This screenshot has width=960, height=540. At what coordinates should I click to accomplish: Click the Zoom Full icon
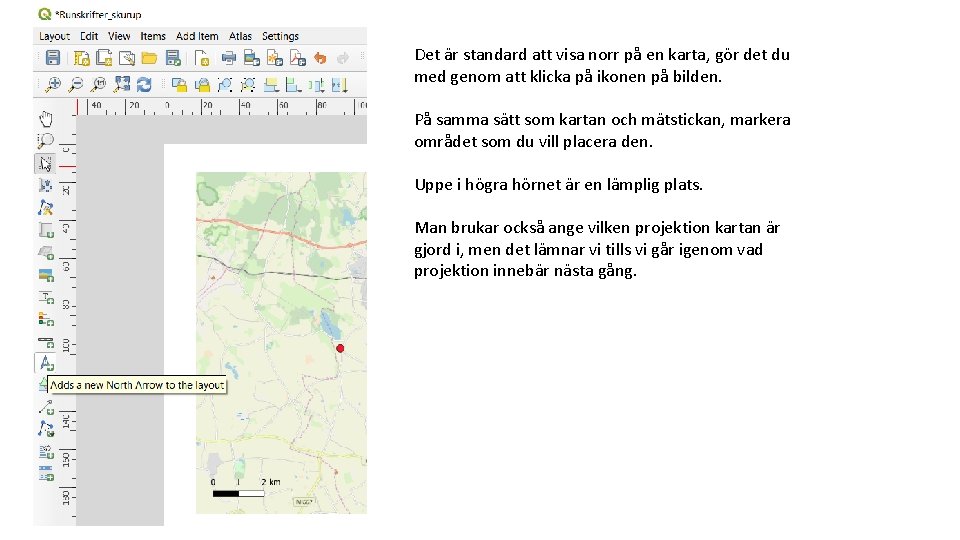[122, 84]
